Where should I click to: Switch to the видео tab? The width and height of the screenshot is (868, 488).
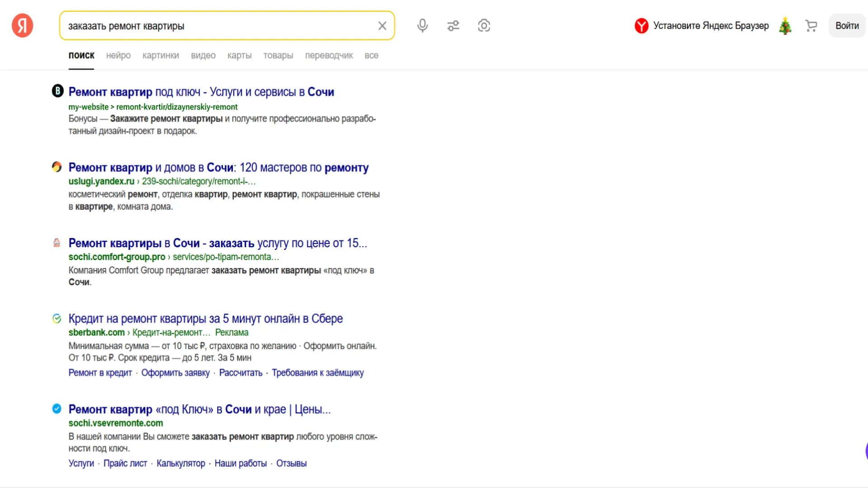pyautogui.click(x=203, y=56)
